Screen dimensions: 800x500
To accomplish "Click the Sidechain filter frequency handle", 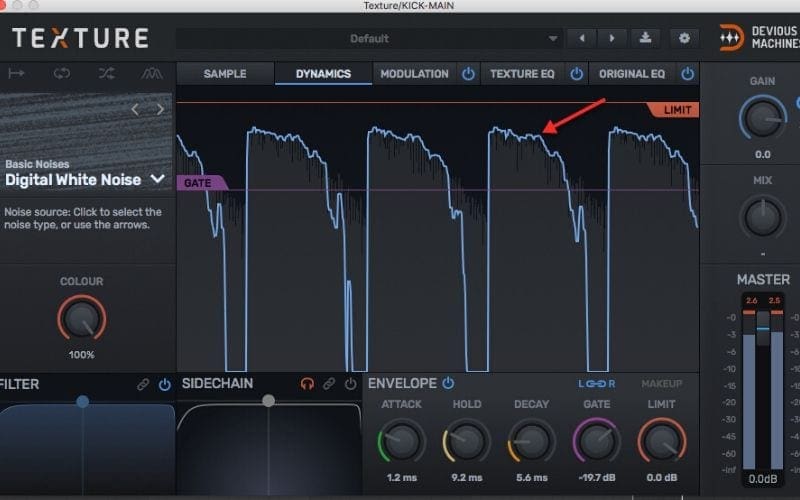I will 268,401.
